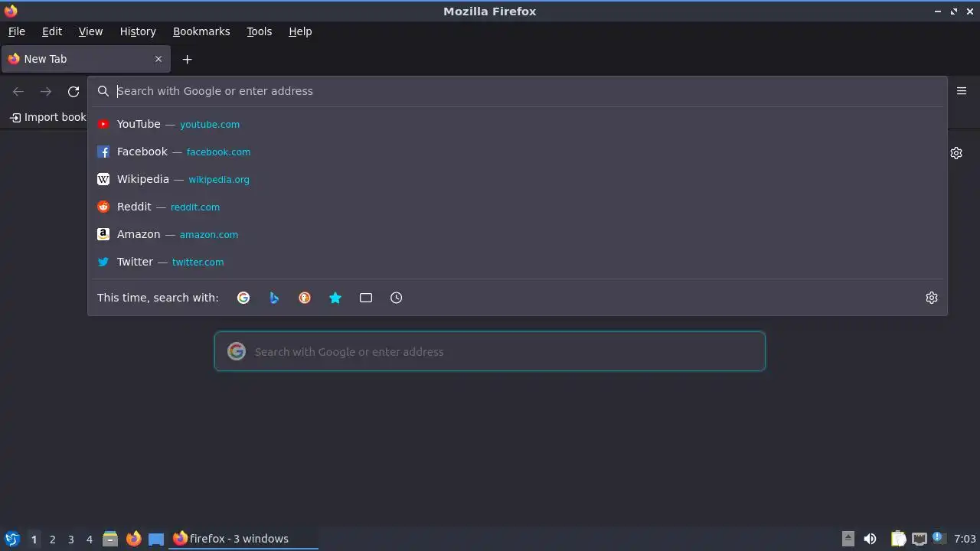Open the Help menu
This screenshot has width=980, height=551.
(x=300, y=31)
